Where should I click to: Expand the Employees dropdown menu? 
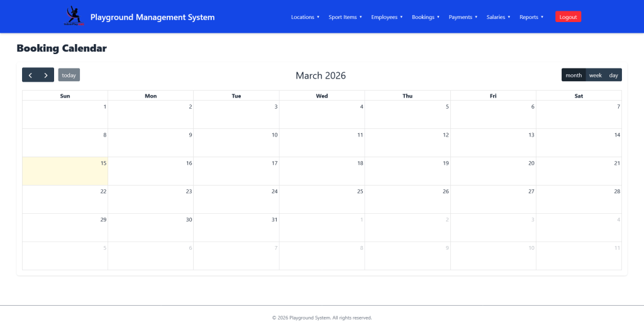coord(387,17)
